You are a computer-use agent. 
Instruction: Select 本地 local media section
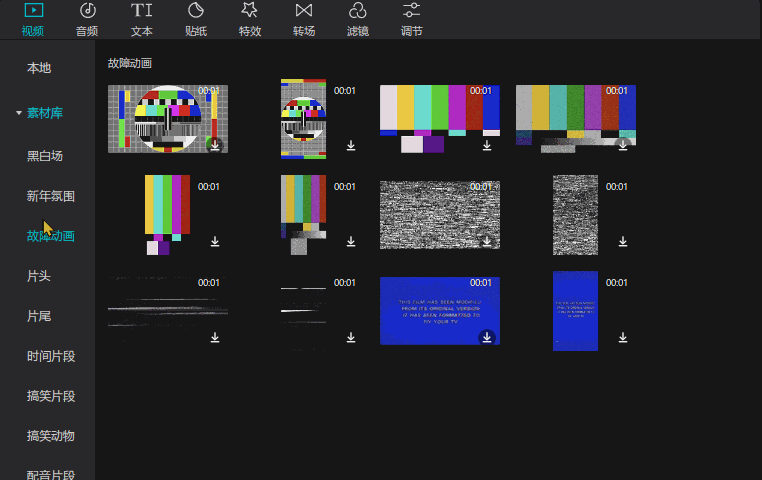pyautogui.click(x=39, y=68)
